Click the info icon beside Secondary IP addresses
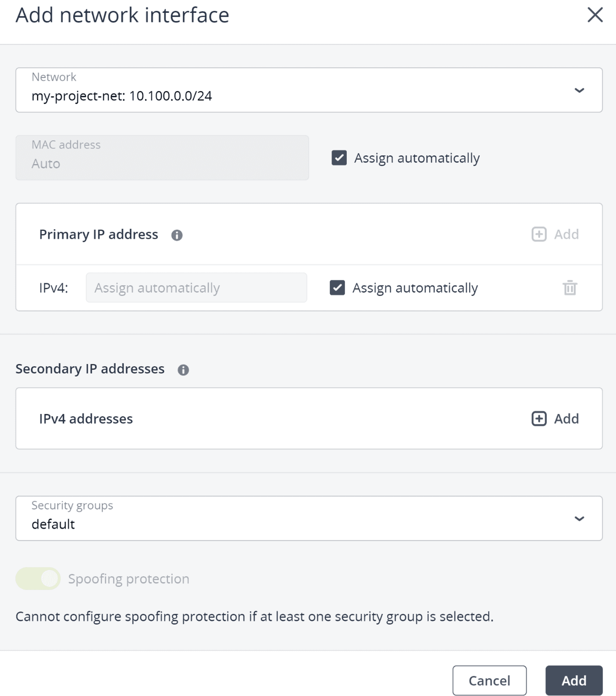This screenshot has height=696, width=616. coord(183,370)
